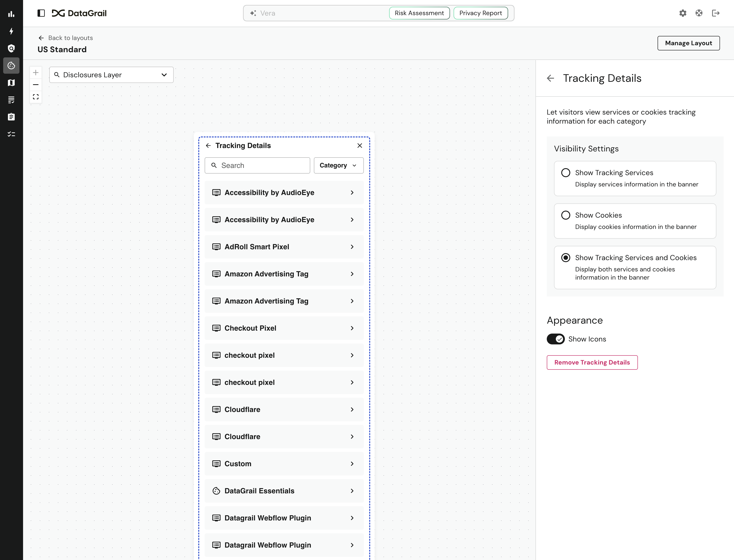Switch to the Privacy Report tab

click(480, 13)
